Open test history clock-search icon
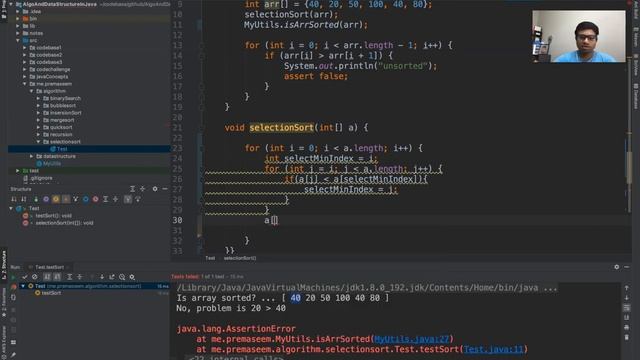This screenshot has width=640, height=360. 122,277
